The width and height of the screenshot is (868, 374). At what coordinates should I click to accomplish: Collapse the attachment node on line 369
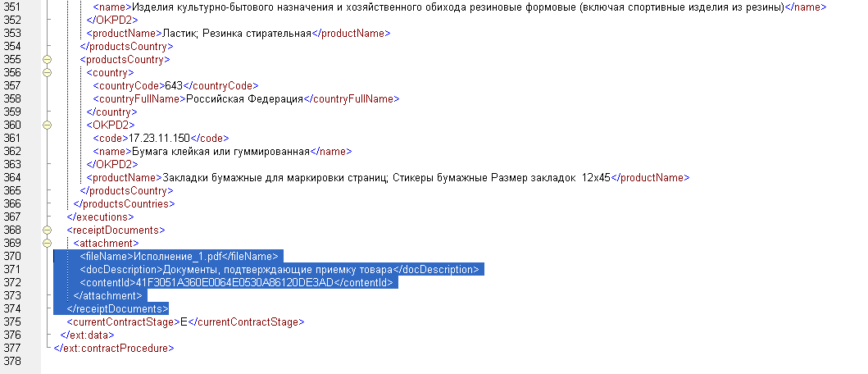coord(47,244)
